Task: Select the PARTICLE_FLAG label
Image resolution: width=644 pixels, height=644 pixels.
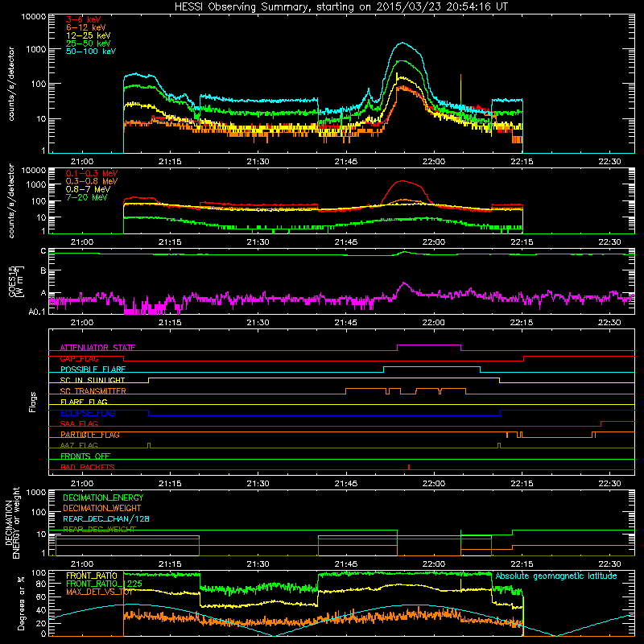Action: pyautogui.click(x=90, y=435)
